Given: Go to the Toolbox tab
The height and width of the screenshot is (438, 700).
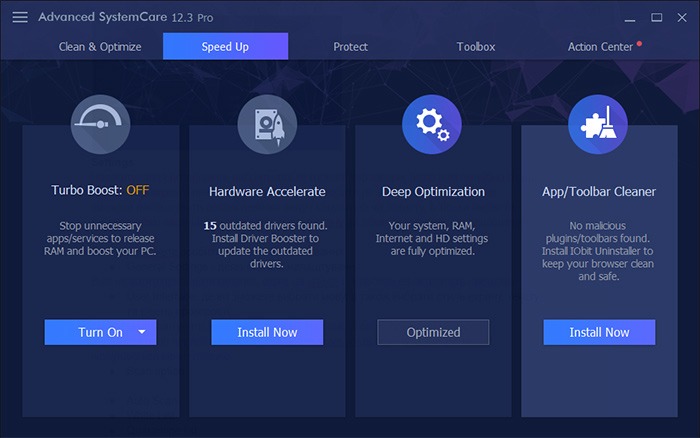Looking at the screenshot, I should 476,46.
